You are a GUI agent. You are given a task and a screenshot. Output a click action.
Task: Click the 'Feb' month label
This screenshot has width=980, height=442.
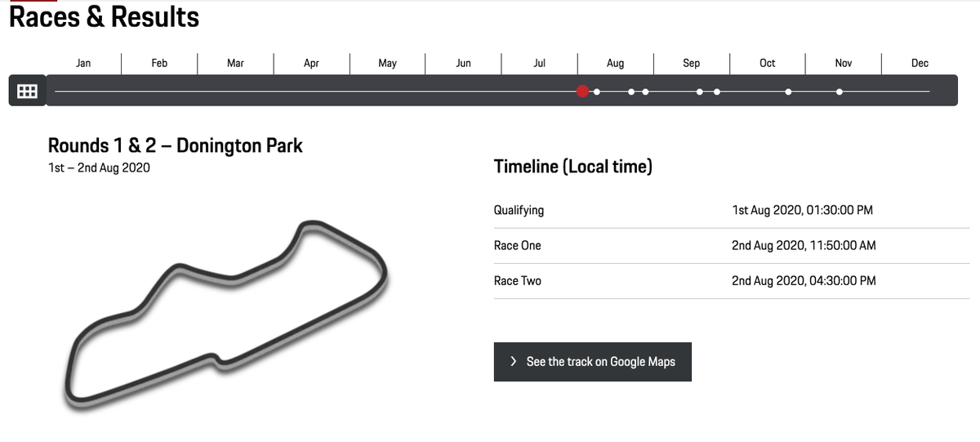pyautogui.click(x=159, y=63)
